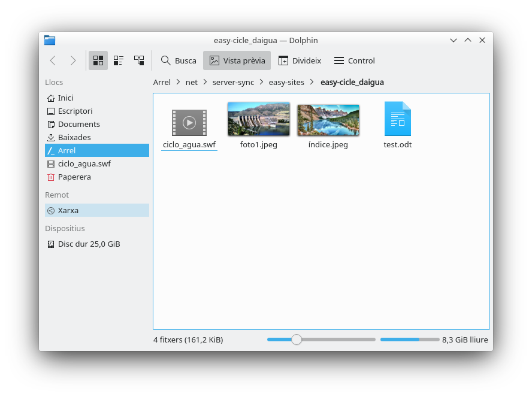
Task: Toggle Divideix split view
Action: click(x=300, y=60)
